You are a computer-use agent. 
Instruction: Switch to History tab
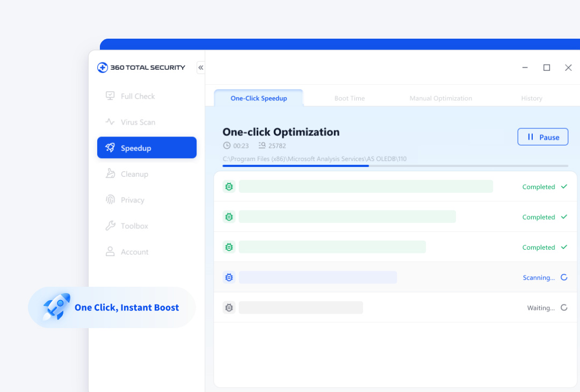click(532, 98)
